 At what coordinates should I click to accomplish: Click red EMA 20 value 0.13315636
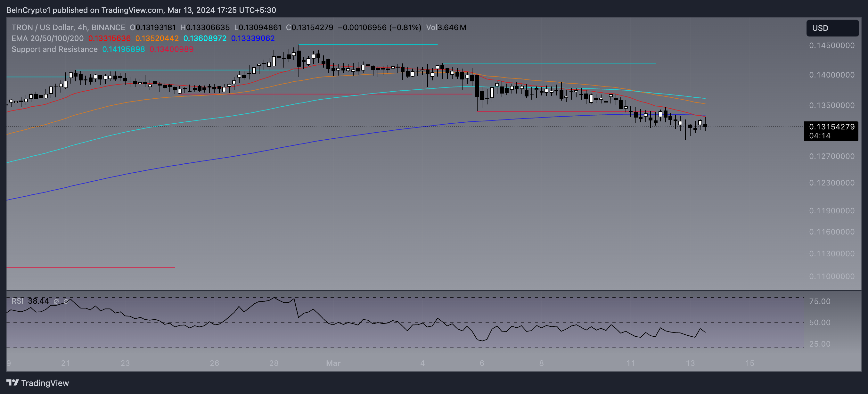[109, 38]
